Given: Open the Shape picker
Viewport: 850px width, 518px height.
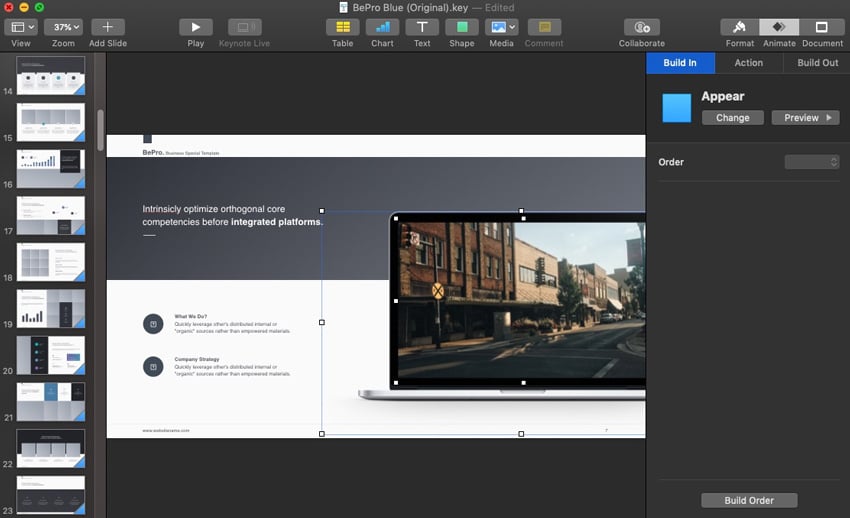Looking at the screenshot, I should (461, 28).
